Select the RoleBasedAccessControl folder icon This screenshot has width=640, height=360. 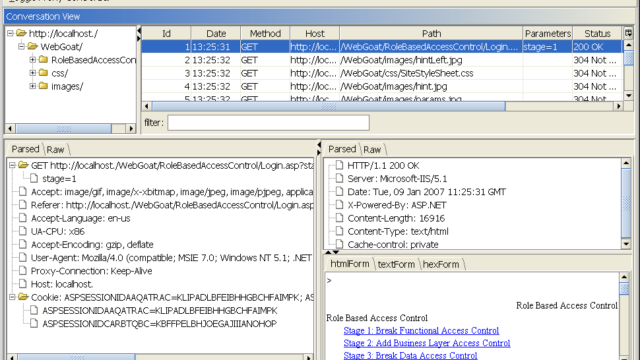pyautogui.click(x=43, y=60)
